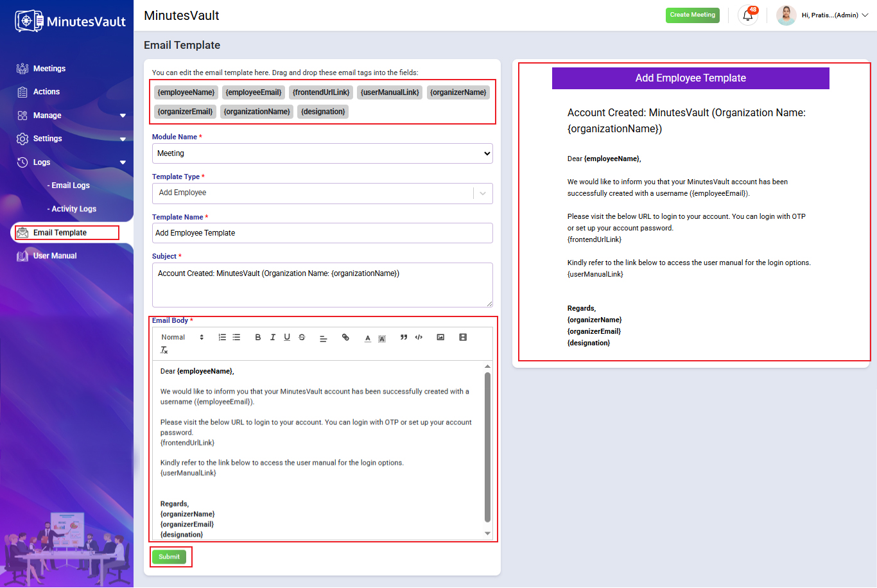Select the {organizerEmail} tag
This screenshot has height=588, width=877.
[x=185, y=112]
